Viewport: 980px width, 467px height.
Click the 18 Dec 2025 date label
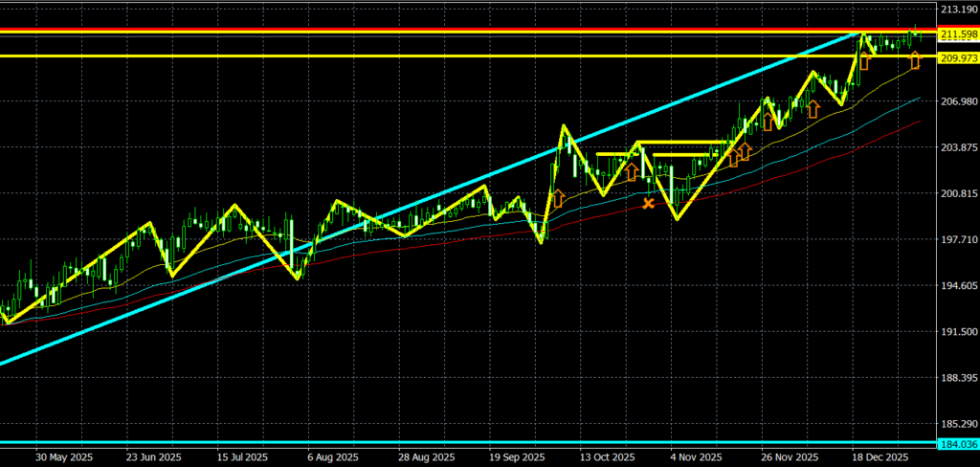coord(879,457)
